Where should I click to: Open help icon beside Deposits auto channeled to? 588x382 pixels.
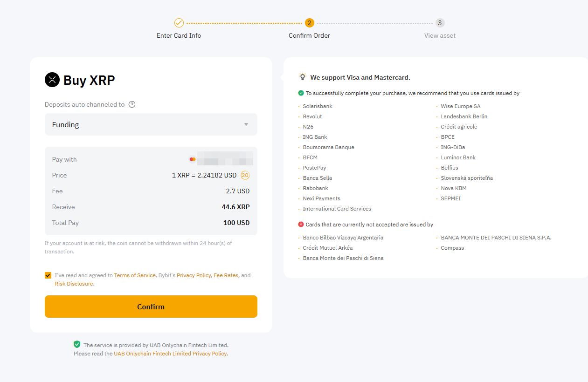click(x=132, y=104)
